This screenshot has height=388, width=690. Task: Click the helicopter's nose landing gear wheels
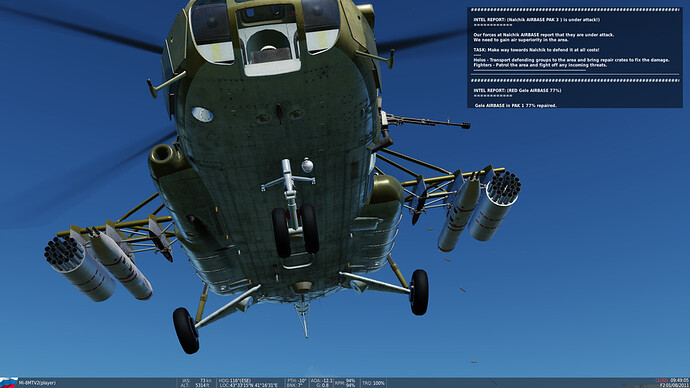pos(295,231)
